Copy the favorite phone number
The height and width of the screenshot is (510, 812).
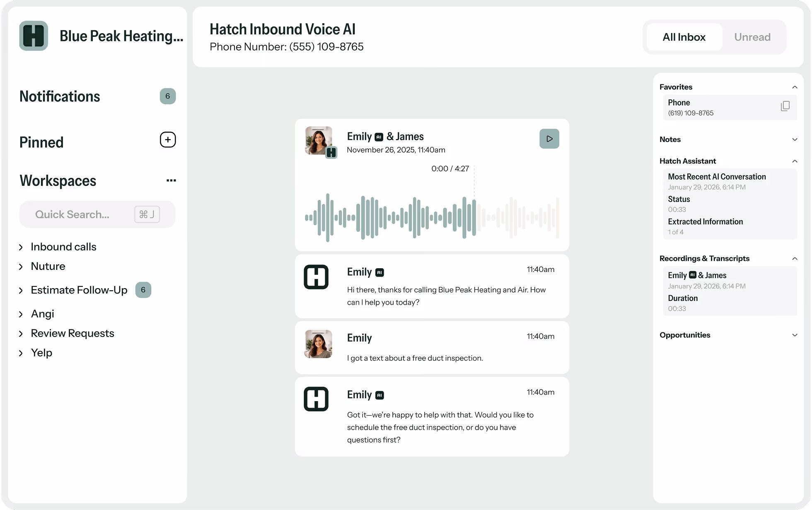tap(785, 106)
